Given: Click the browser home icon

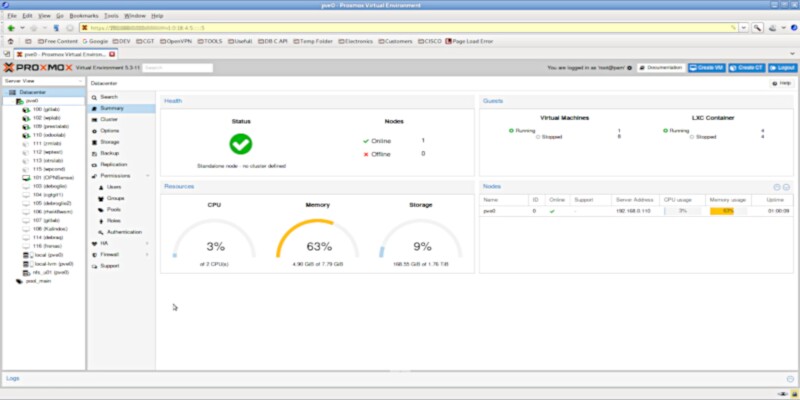Looking at the screenshot, I should [x=10, y=41].
